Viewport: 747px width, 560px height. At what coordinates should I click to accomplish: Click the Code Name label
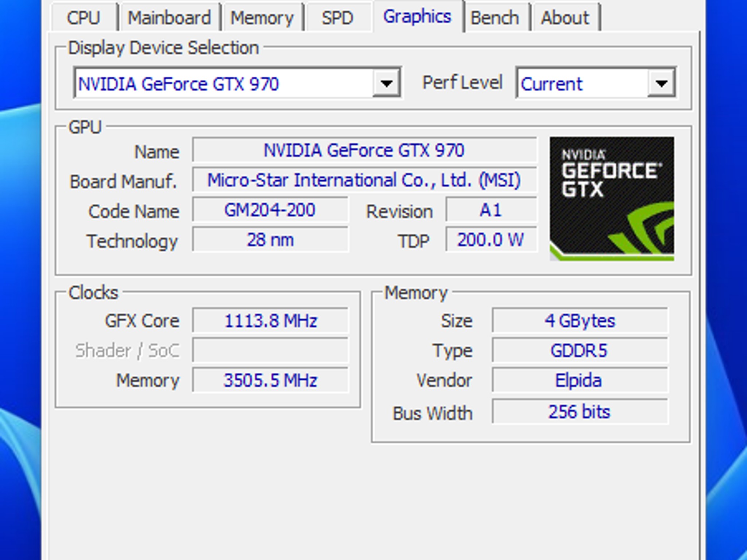134,211
